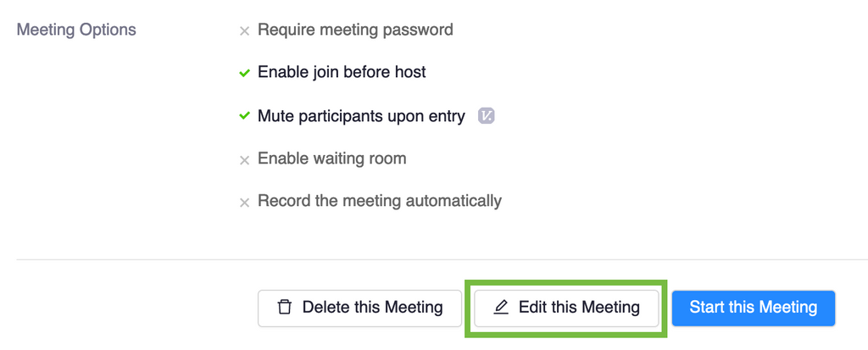Click the word Start in the blue button
Viewport: 868px width, 350px height.
coord(709,308)
